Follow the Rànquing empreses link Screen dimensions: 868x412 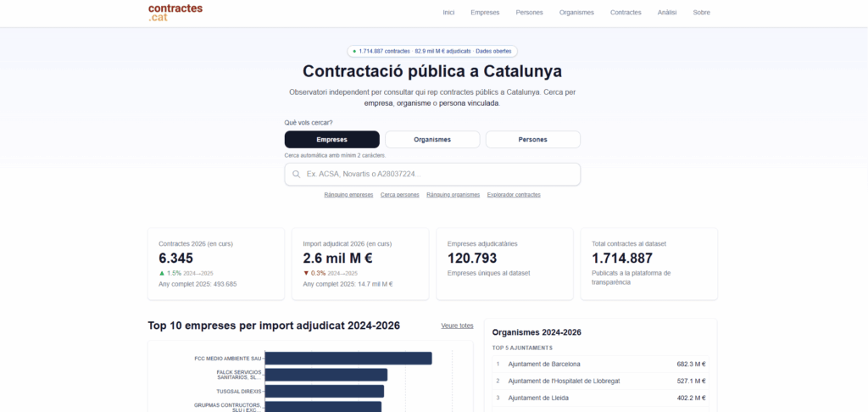[348, 195]
